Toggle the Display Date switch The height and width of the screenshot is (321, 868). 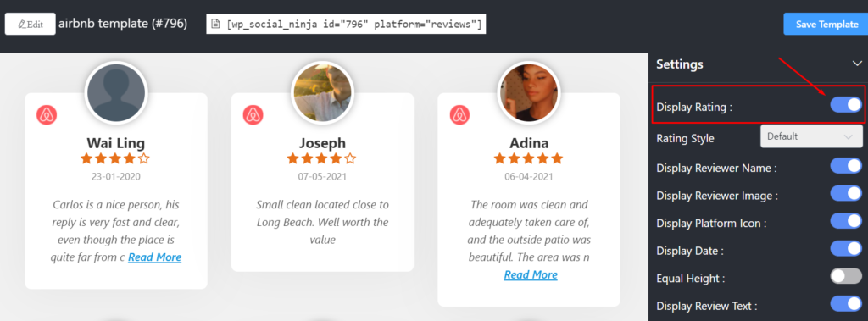point(846,248)
